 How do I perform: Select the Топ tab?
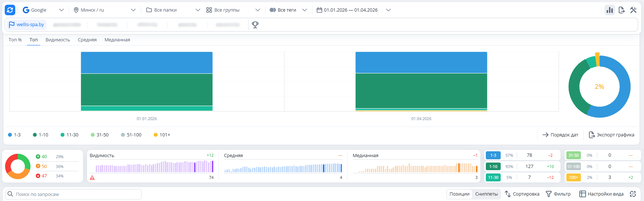point(34,40)
